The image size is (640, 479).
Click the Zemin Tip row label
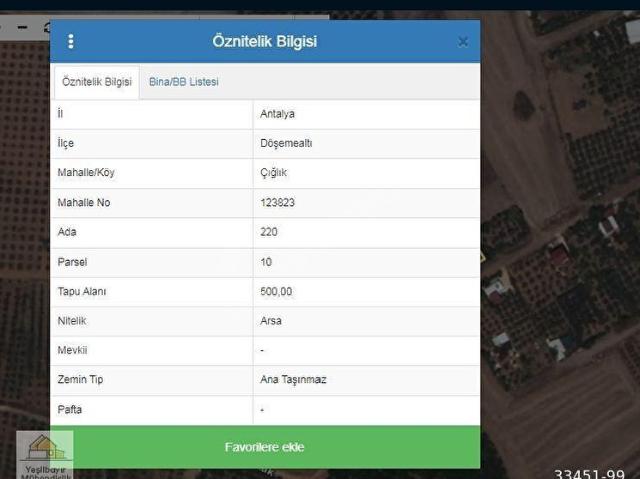80,379
